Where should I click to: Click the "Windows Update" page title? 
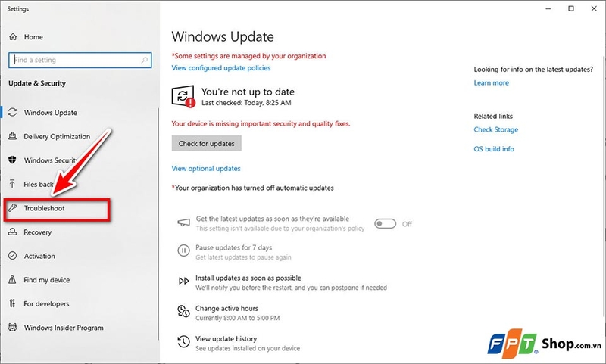pos(223,36)
